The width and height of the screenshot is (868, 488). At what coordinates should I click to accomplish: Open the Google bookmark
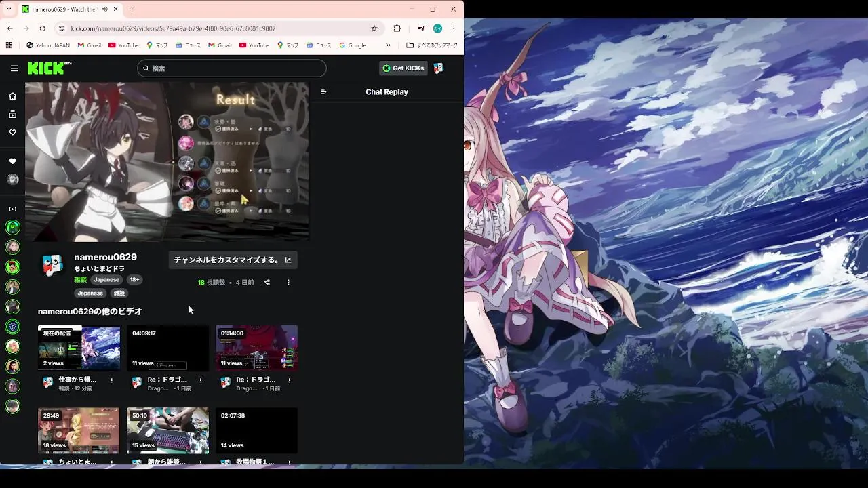click(352, 45)
